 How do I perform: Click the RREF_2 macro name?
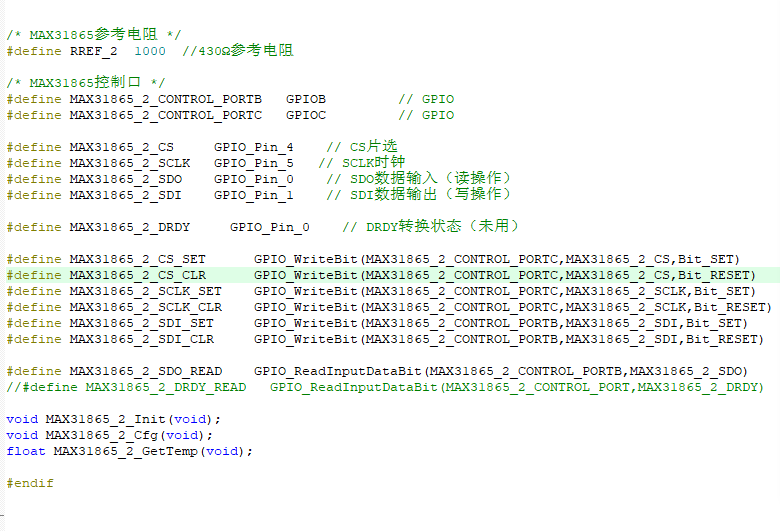(x=93, y=51)
